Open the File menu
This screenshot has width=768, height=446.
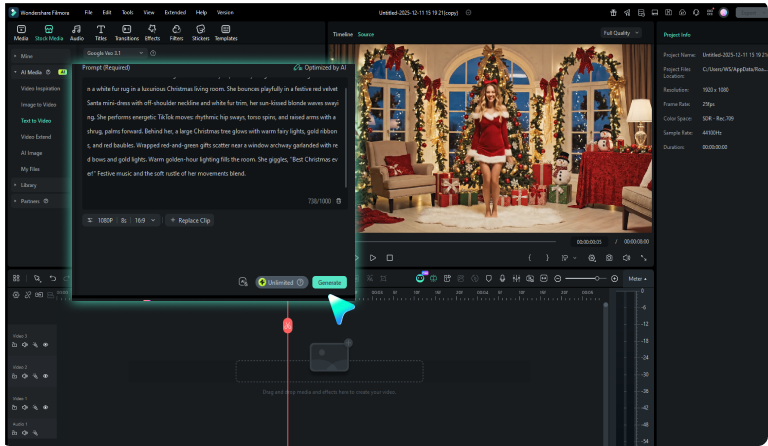[x=88, y=12]
